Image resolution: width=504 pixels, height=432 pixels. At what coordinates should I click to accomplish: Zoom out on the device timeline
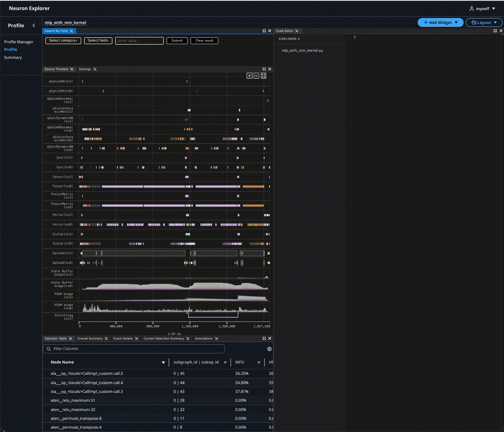[x=256, y=76]
